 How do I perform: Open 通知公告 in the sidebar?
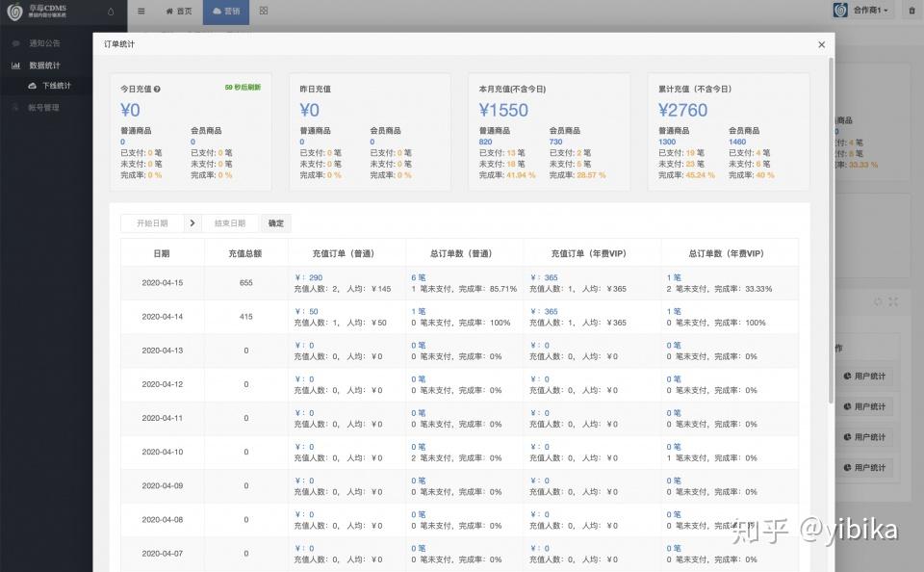[x=44, y=43]
